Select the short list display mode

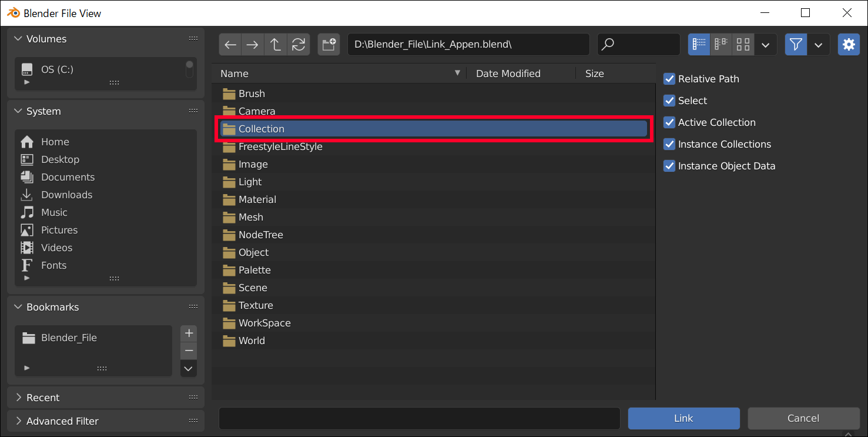pyautogui.click(x=720, y=44)
